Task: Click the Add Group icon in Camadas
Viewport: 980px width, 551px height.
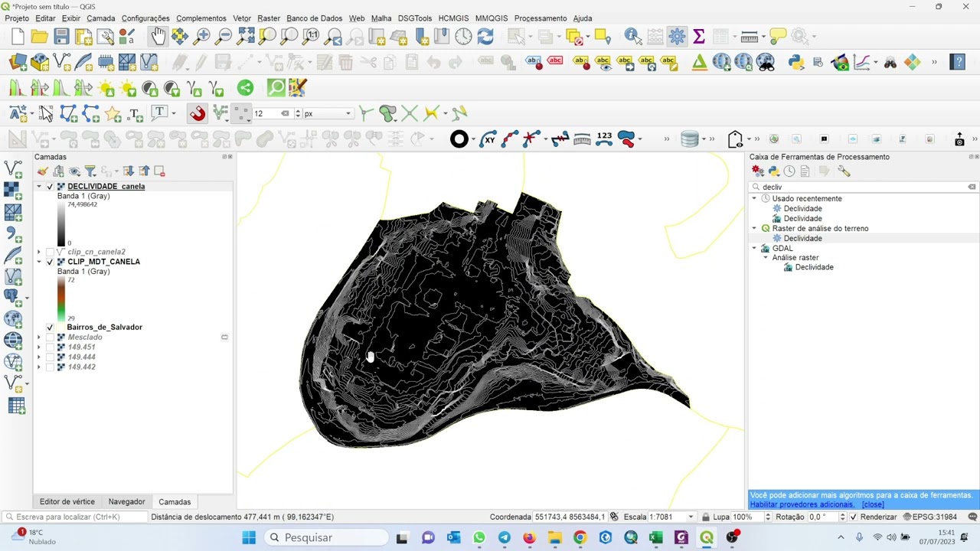Action: click(x=58, y=171)
